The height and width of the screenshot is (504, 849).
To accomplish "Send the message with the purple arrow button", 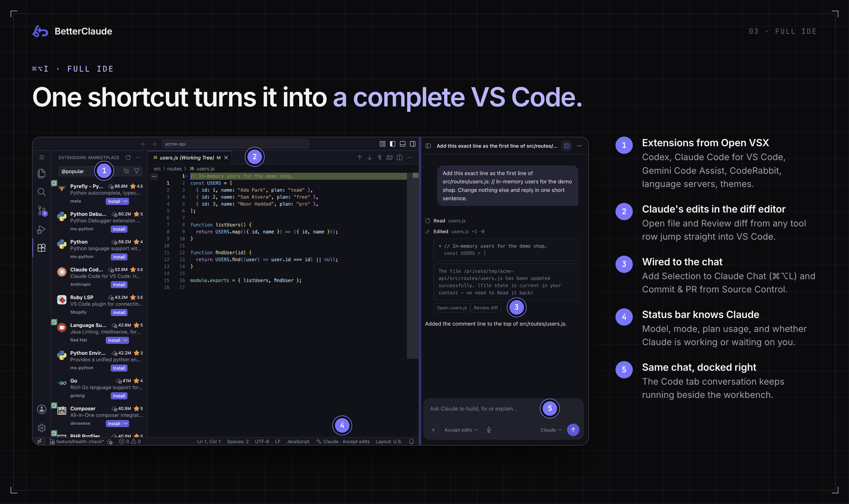I will pos(573,430).
